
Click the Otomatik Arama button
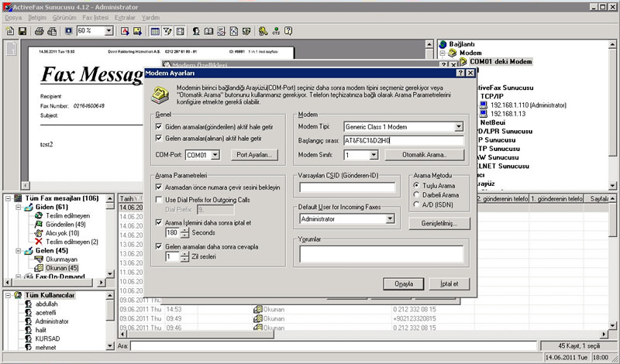point(424,155)
